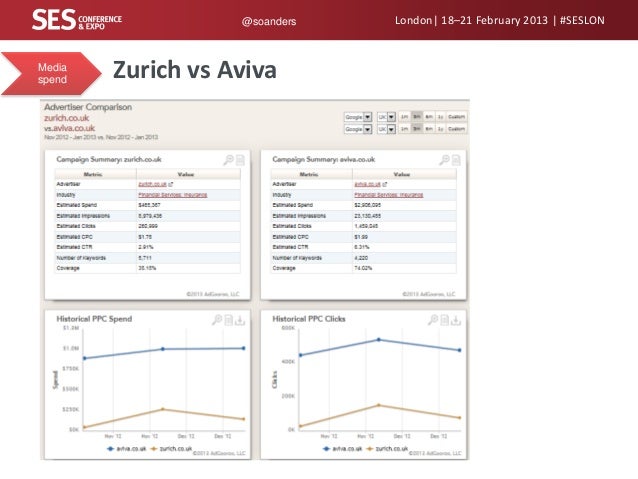Viewport: 638px width, 479px height.
Task: Toggle zurich.co.uk legend in Spend chart
Action: (171, 448)
